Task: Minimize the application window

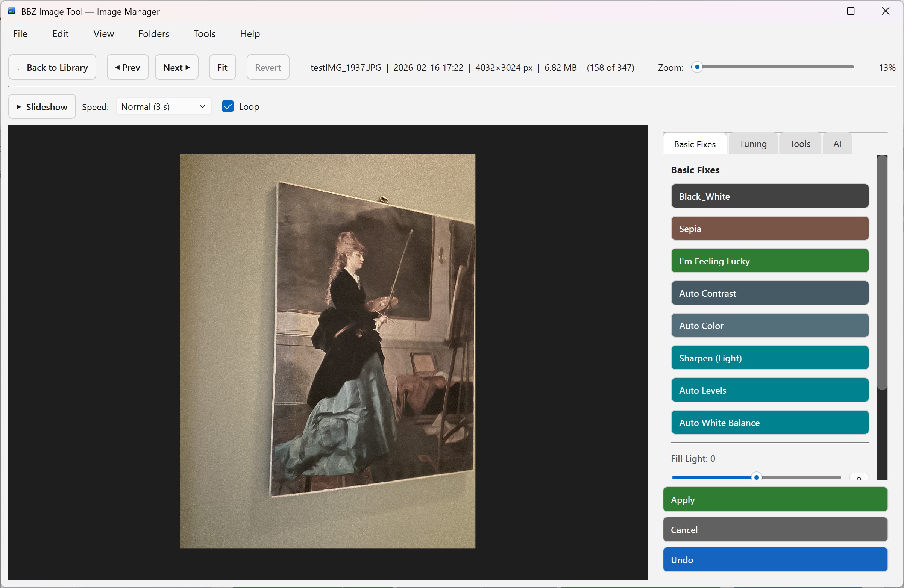Action: click(x=817, y=11)
